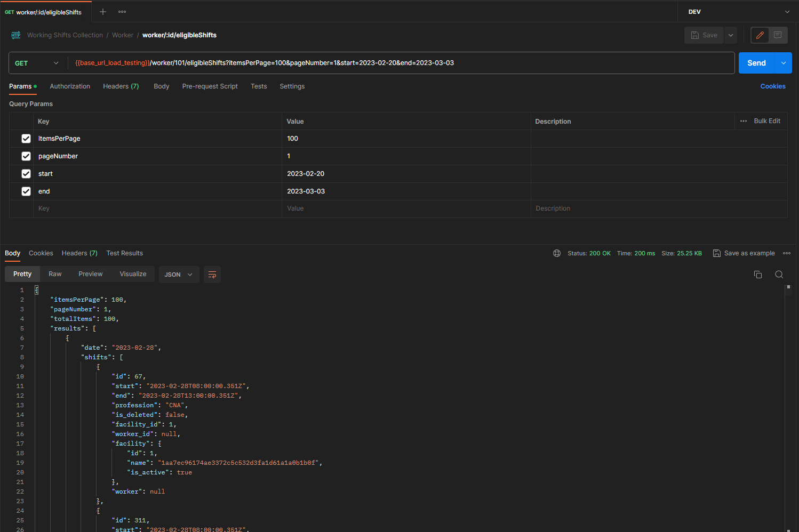Open the Test Results tab
Viewport: 799px width, 532px height.
click(125, 253)
